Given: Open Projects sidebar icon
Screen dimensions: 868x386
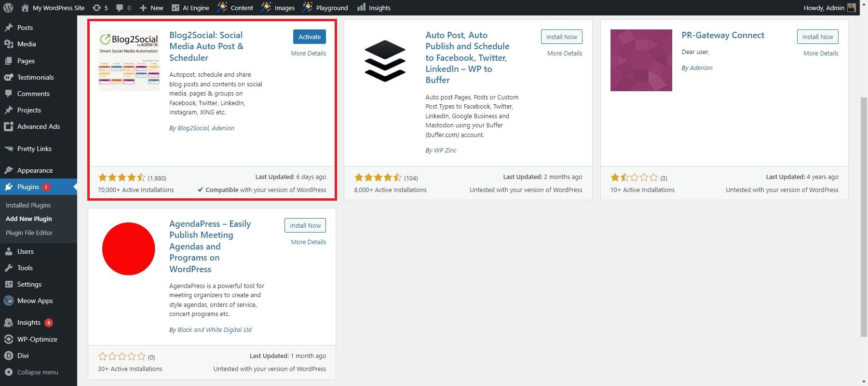Looking at the screenshot, I should [9, 110].
